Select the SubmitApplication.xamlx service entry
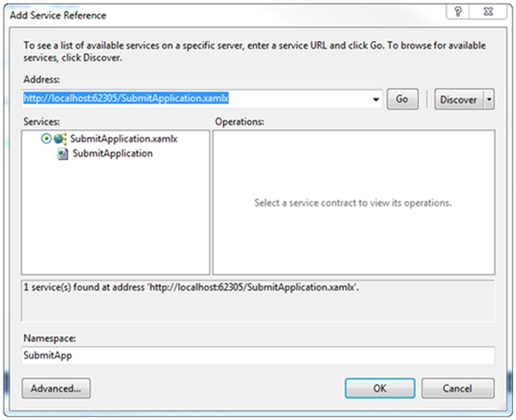Viewport: 516px width, 420px height. [x=124, y=139]
